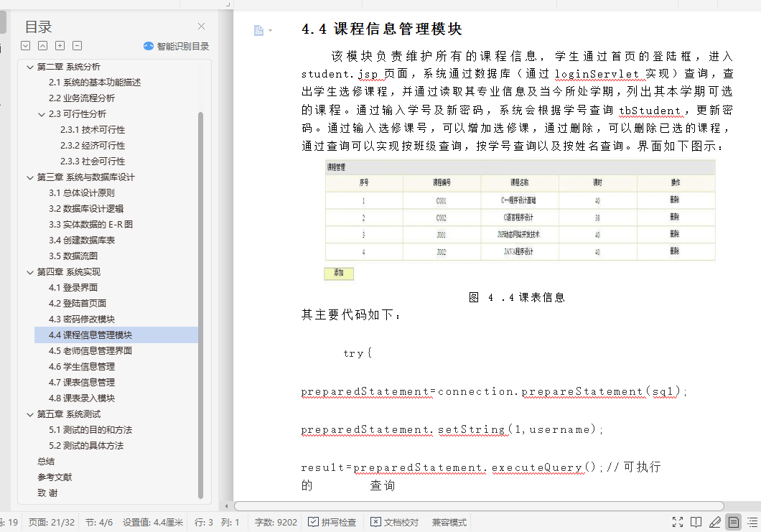Click the 行: 3 status bar entry

pos(204,522)
